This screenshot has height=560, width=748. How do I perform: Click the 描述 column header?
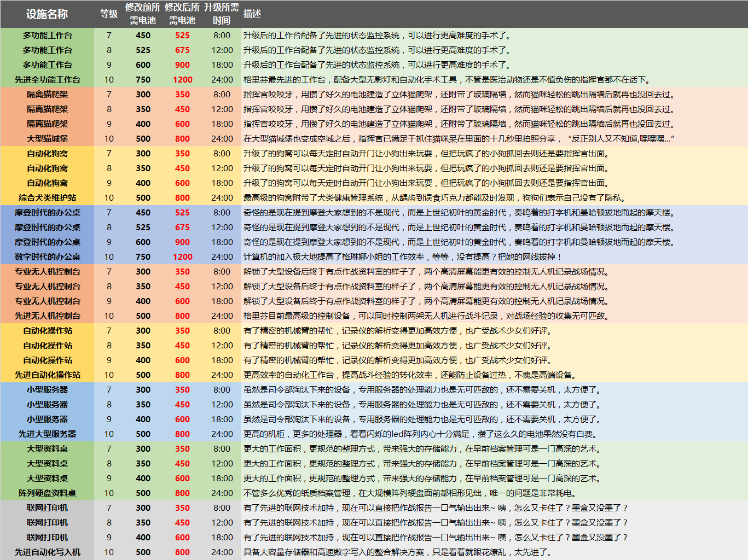tap(252, 14)
